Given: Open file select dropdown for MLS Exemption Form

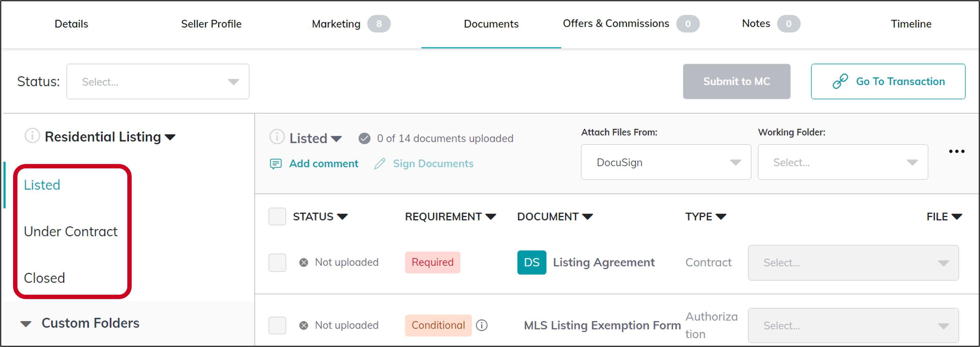Looking at the screenshot, I should pos(853,325).
